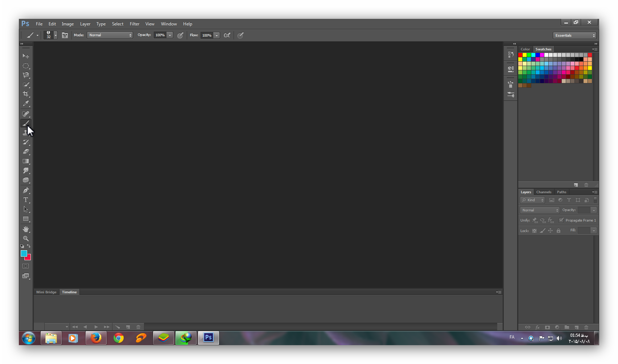Open the Brush panel icon below presets

click(511, 95)
